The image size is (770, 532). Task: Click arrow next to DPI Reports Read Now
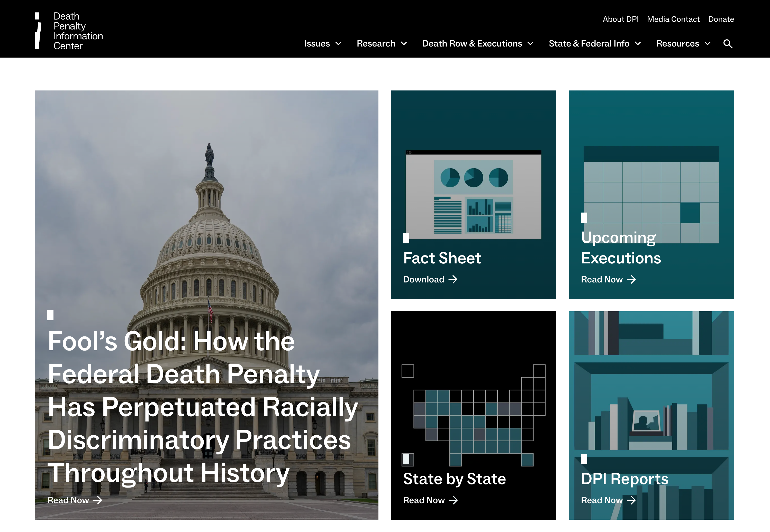(631, 500)
